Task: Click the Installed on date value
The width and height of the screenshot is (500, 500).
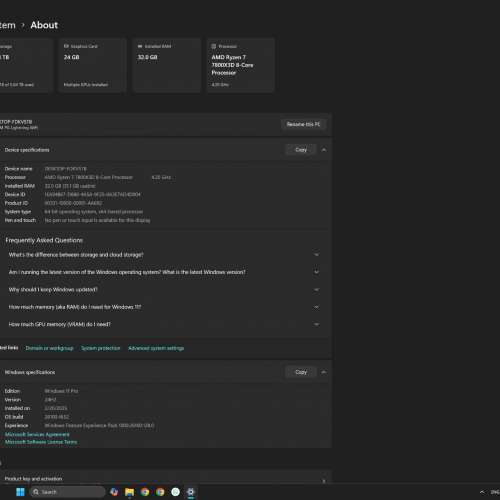Action: [56, 408]
